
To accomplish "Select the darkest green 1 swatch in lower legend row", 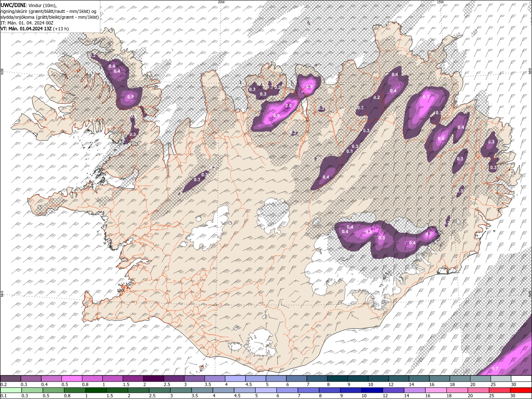I will coord(96,390).
